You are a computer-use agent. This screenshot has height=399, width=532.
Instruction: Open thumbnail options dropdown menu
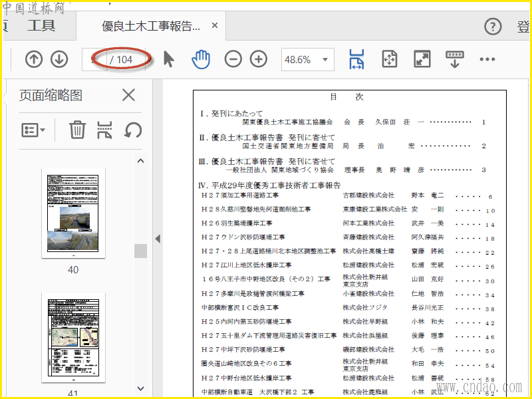pyautogui.click(x=33, y=130)
